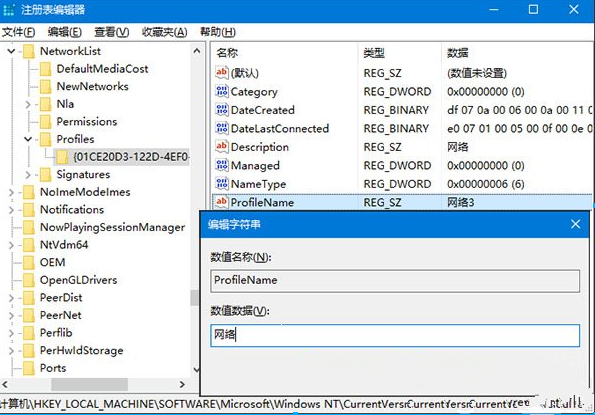Open the 收藏夹(A) menu
595x415 pixels.
[164, 32]
